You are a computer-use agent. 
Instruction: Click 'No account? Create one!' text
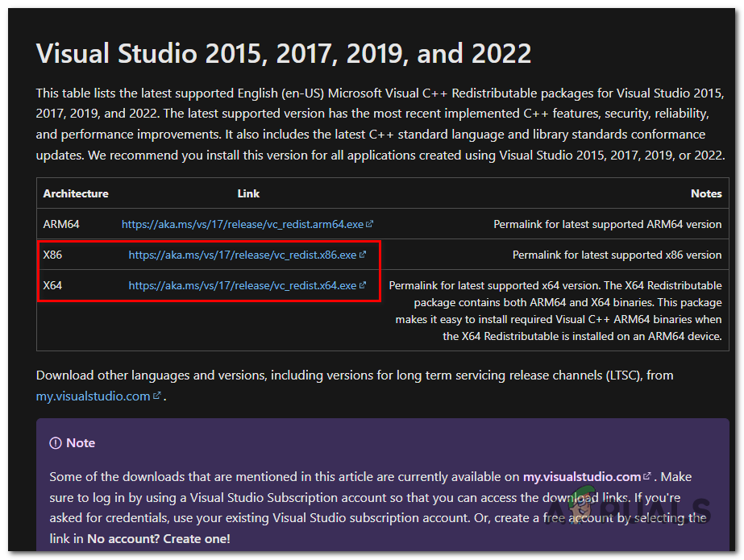(x=159, y=539)
